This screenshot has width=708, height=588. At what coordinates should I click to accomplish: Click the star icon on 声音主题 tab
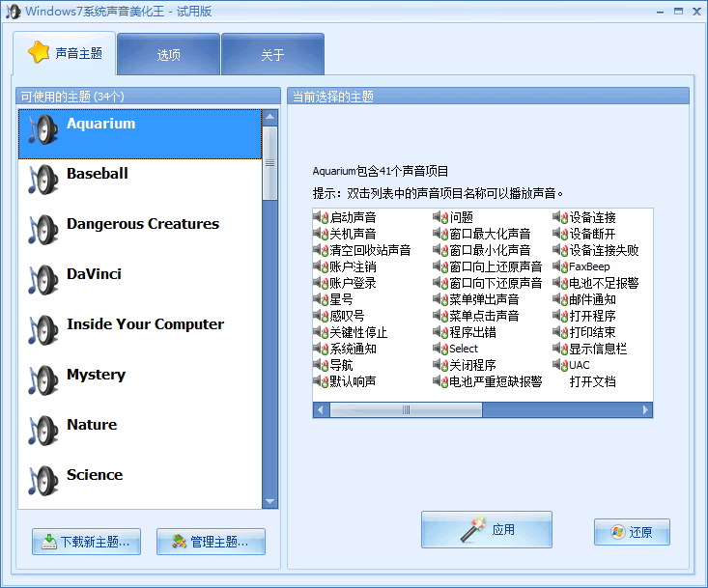point(39,52)
